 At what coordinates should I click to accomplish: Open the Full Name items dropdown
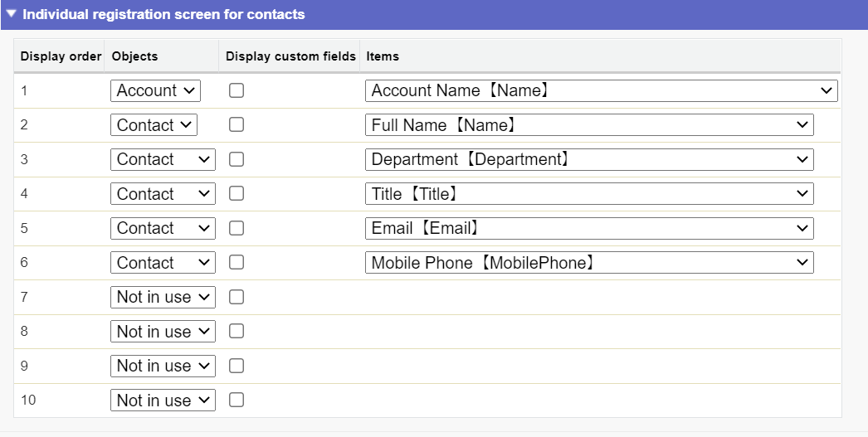(589, 125)
